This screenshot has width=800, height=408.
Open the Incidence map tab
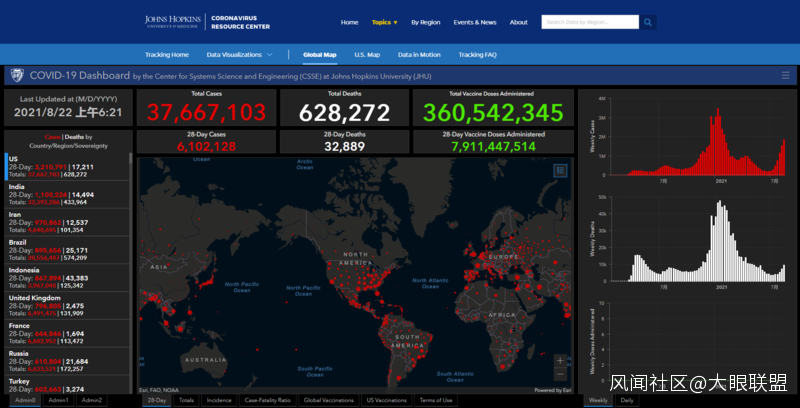coord(219,400)
